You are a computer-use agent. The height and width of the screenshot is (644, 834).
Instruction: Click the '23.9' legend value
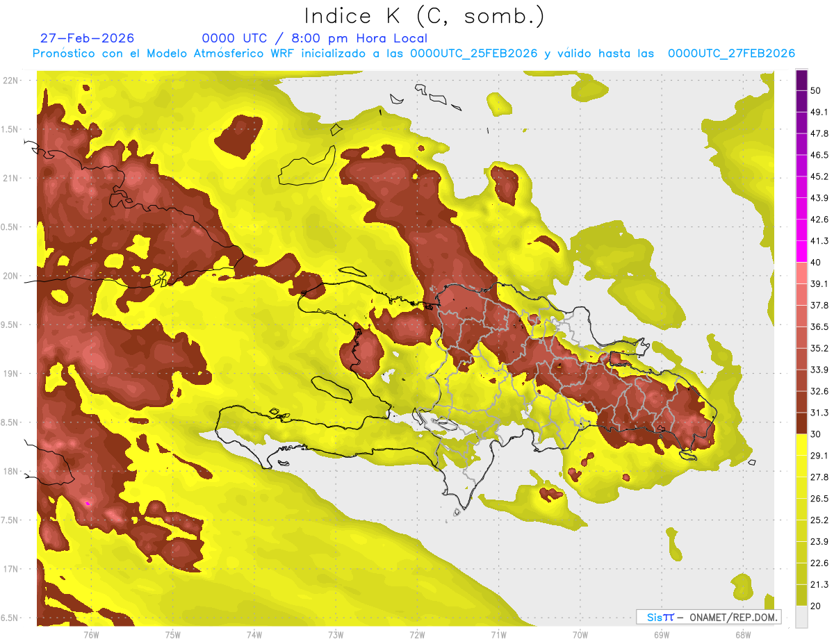click(819, 541)
